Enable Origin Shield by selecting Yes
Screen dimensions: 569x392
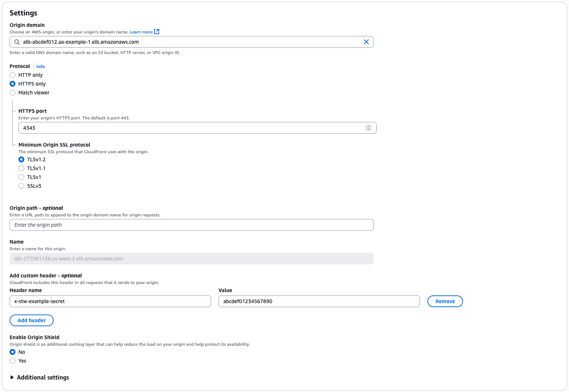12,361
